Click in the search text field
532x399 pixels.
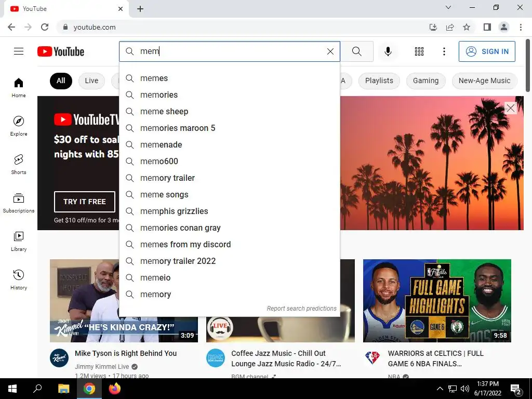231,51
